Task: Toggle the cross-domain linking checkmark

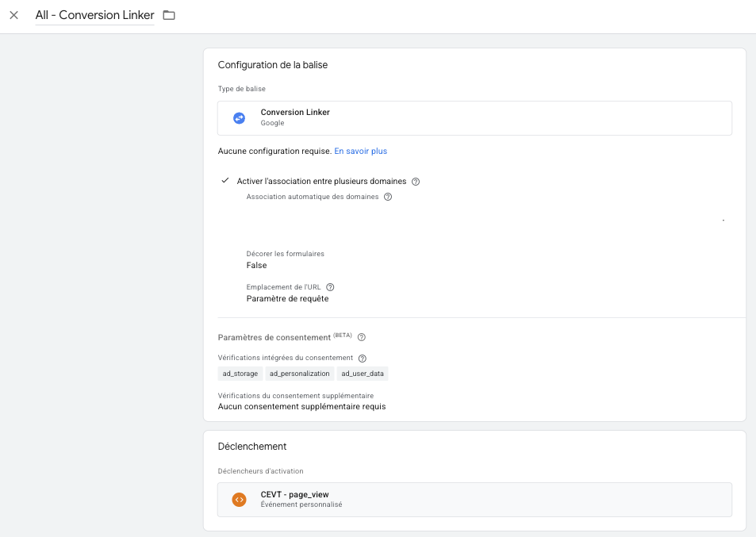Action: click(225, 181)
